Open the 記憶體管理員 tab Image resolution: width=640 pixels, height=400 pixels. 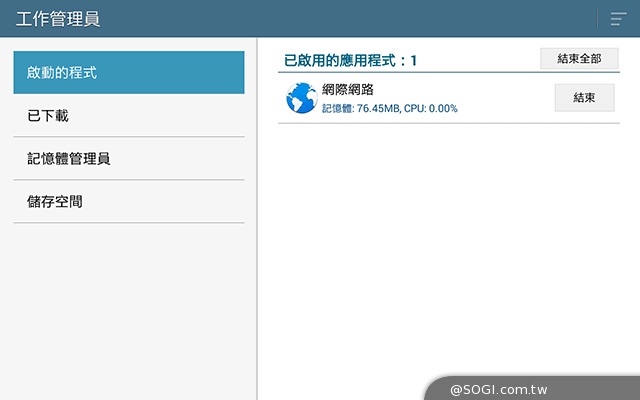coord(129,158)
